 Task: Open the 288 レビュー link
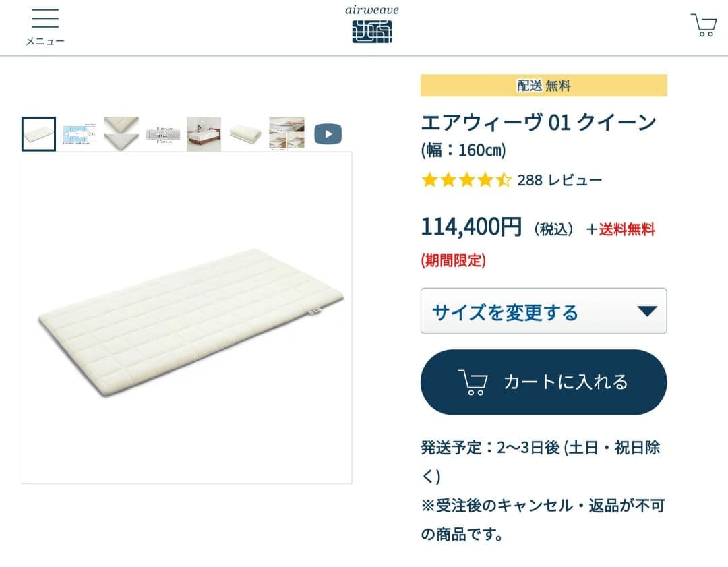(x=559, y=180)
